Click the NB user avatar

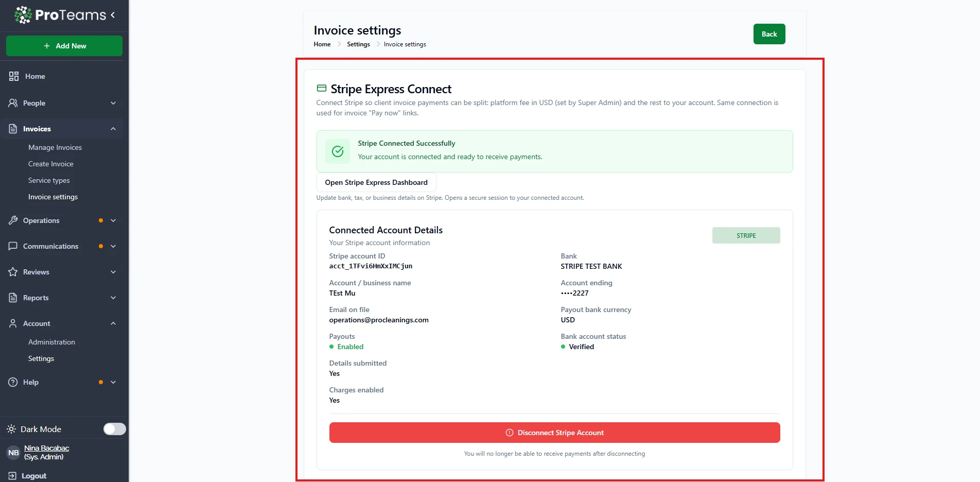click(x=13, y=453)
